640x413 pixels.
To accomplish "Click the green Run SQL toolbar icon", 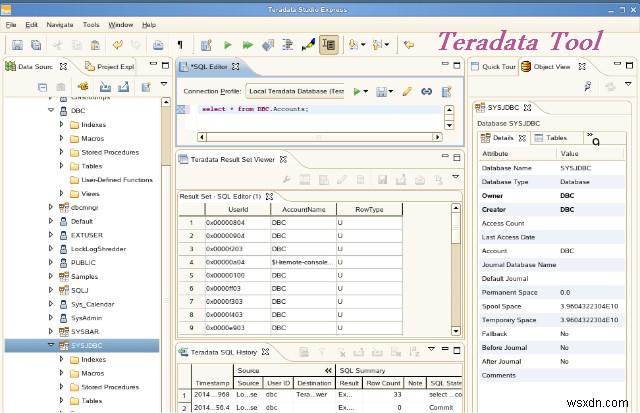I will tap(228, 45).
